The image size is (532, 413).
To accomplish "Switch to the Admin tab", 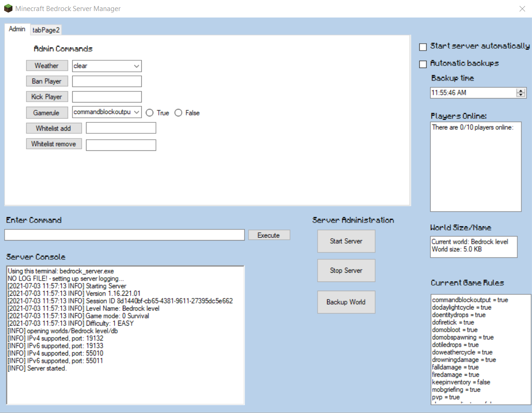I will [17, 29].
